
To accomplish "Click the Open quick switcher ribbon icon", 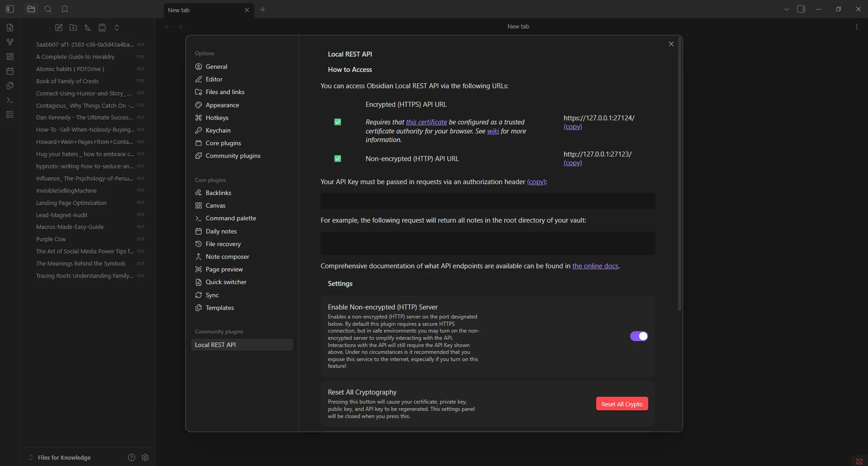I will pos(10,28).
